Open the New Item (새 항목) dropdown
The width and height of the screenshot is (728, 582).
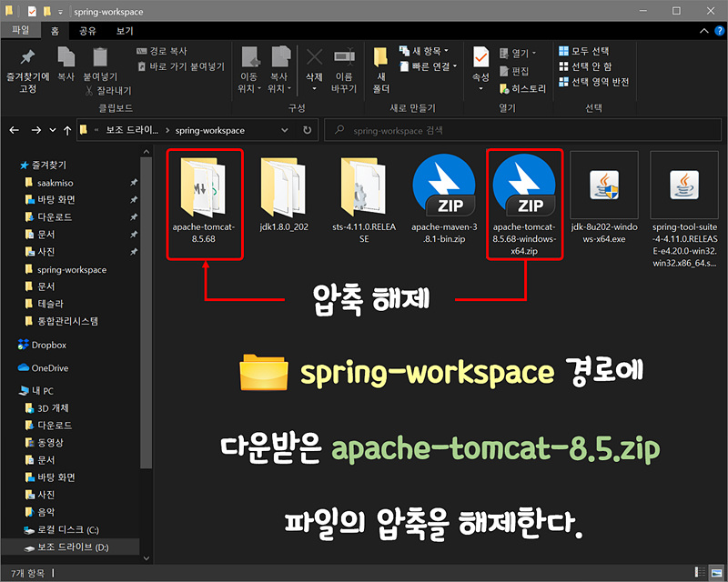coord(424,51)
